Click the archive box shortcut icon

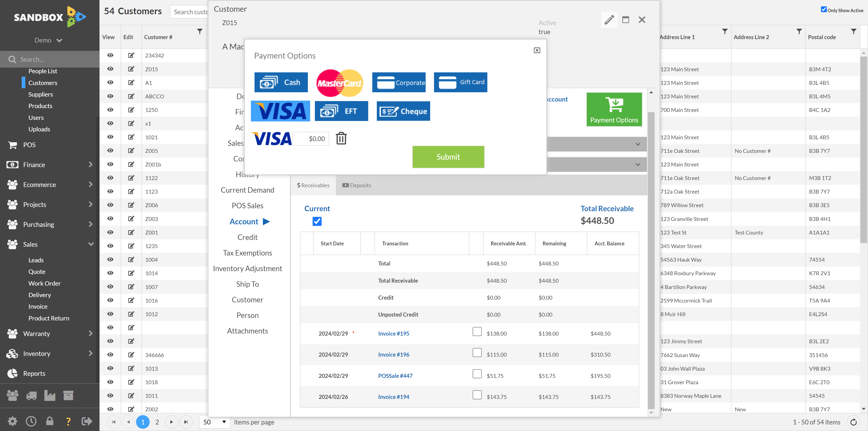pyautogui.click(x=68, y=395)
